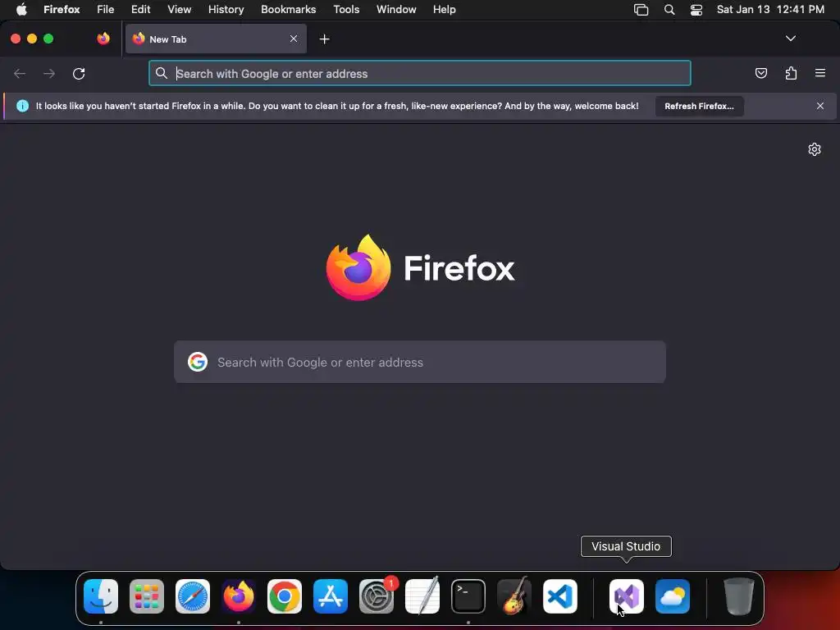The width and height of the screenshot is (840, 630).
Task: Click the magnifier icon in address bar
Action: point(162,73)
